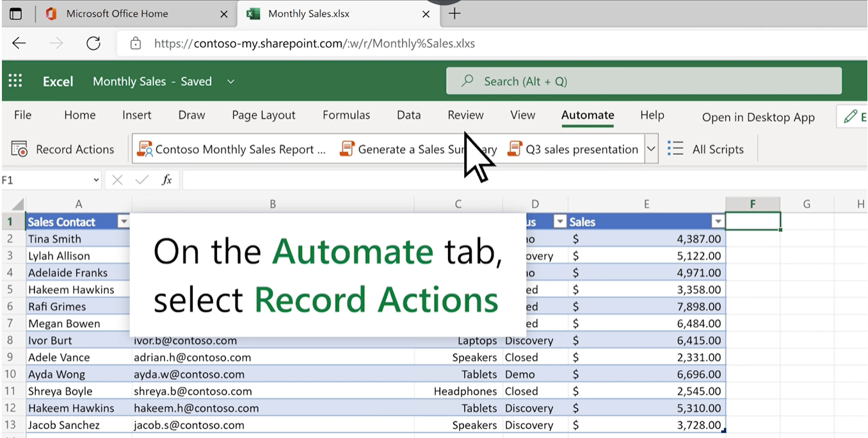Click the browser refresh icon
This screenshot has width=868, height=438.
click(93, 44)
